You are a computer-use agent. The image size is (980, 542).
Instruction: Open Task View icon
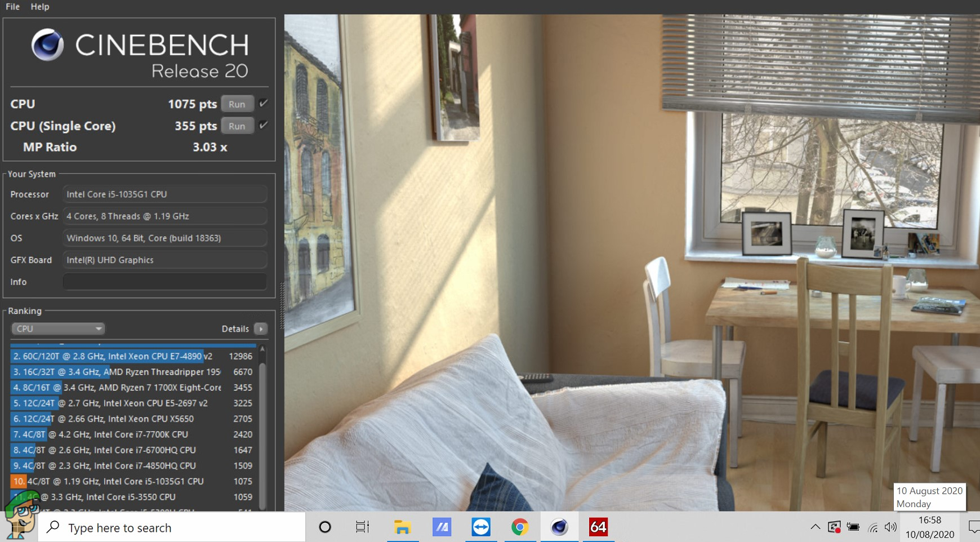pos(362,527)
